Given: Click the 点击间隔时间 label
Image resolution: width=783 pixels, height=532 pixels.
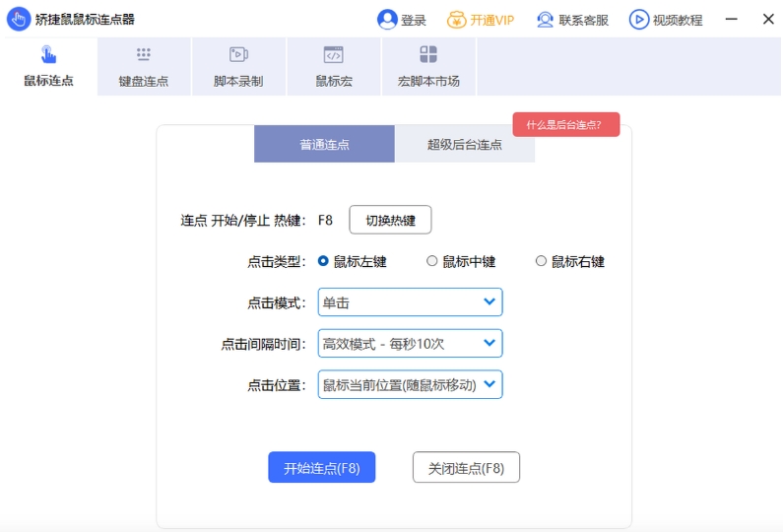Looking at the screenshot, I should point(263,344).
